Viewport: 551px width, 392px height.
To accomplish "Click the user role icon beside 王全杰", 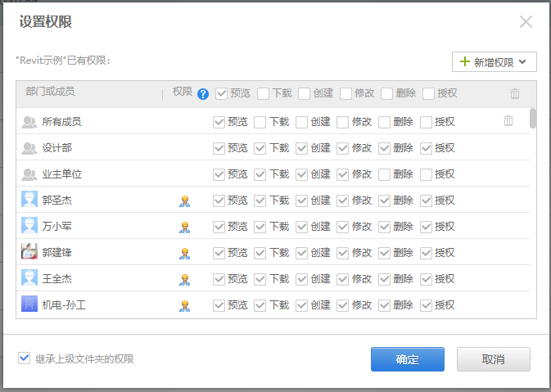I will (x=185, y=279).
